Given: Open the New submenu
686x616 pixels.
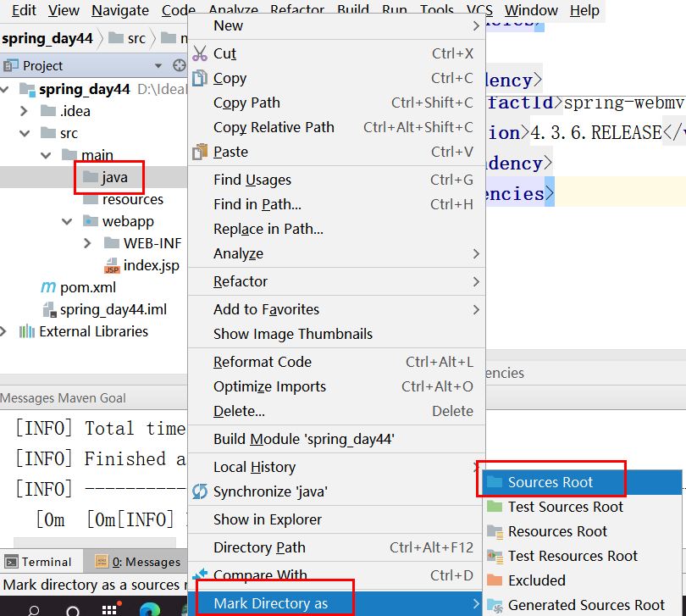Looking at the screenshot, I should 336,25.
